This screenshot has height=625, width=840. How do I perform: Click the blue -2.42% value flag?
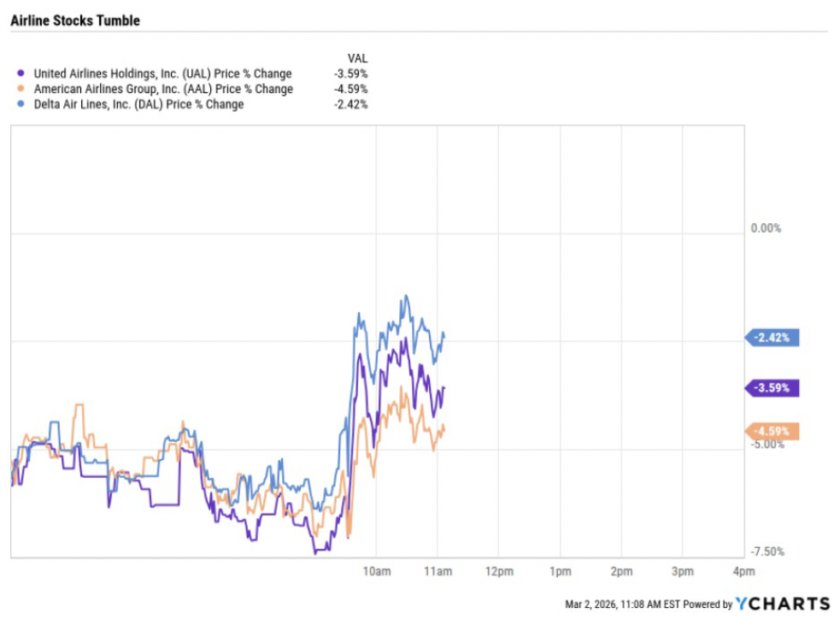pos(775,338)
